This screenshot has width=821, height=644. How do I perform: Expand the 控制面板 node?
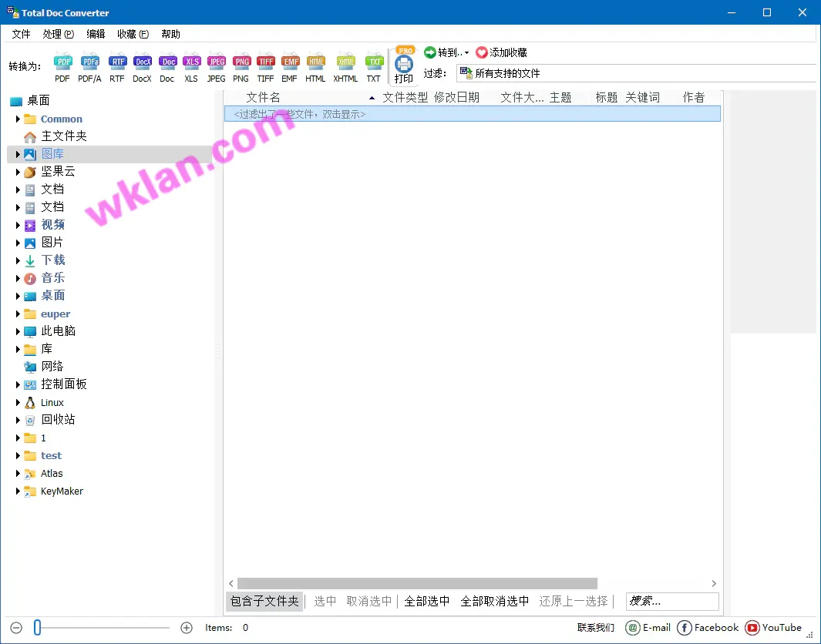17,384
